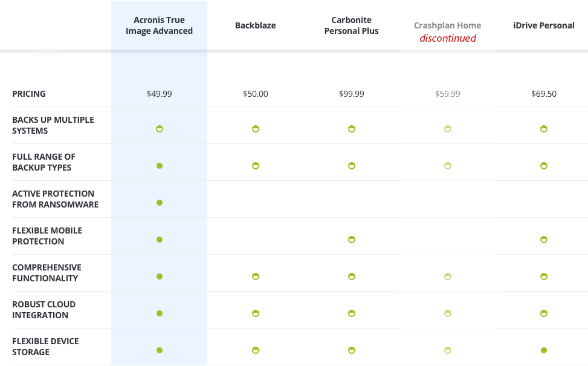Click iDrive dot for Robust Cloud Integration
The height and width of the screenshot is (366, 588).
point(544,313)
